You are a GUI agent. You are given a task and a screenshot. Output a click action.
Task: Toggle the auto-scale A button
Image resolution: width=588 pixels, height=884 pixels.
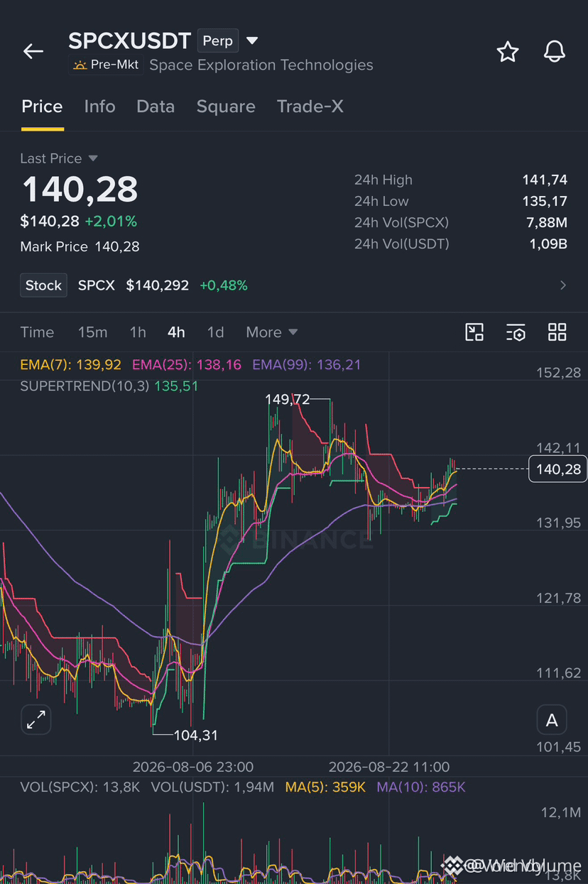pos(552,720)
